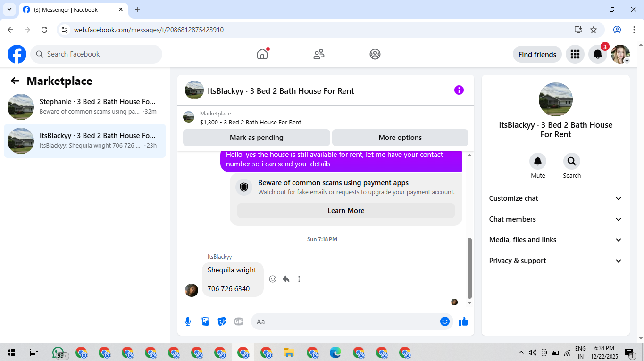Image resolution: width=644 pixels, height=361 pixels.
Task: Search in conversation magnifier icon
Action: (572, 161)
